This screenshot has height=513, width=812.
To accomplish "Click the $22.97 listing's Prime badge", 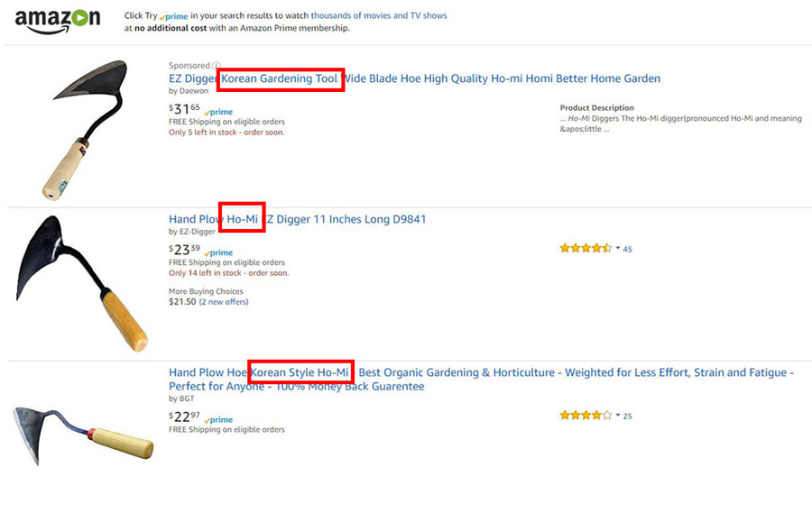I will click(x=218, y=420).
